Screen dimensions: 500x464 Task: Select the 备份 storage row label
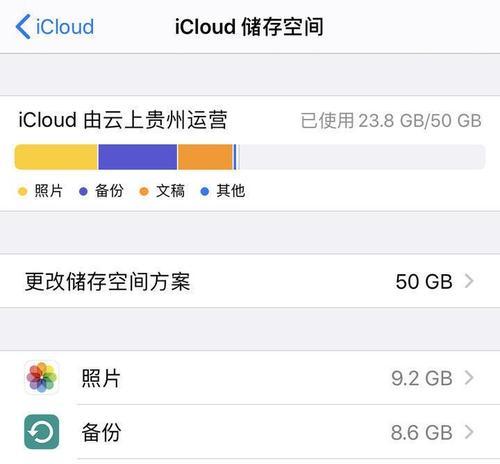(101, 432)
